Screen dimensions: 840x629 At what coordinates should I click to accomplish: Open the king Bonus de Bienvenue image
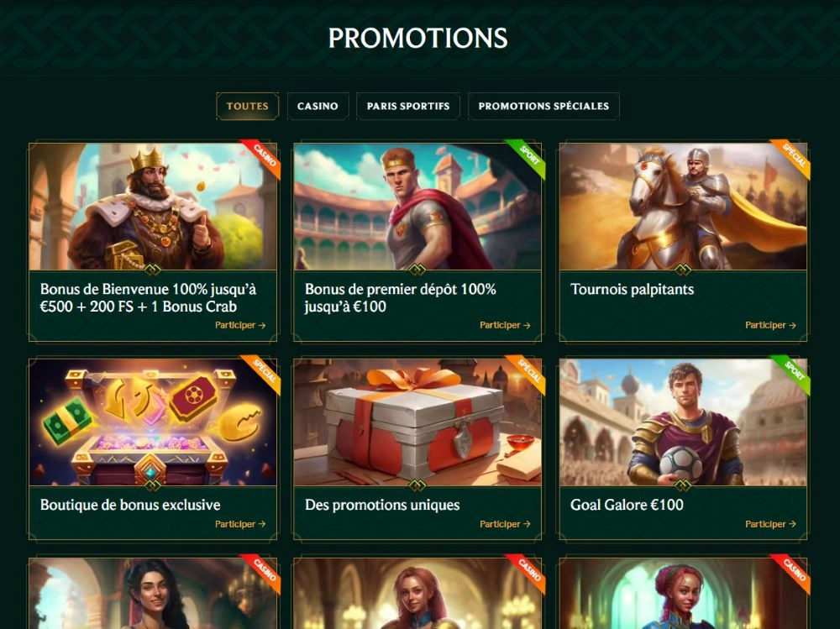pos(153,207)
